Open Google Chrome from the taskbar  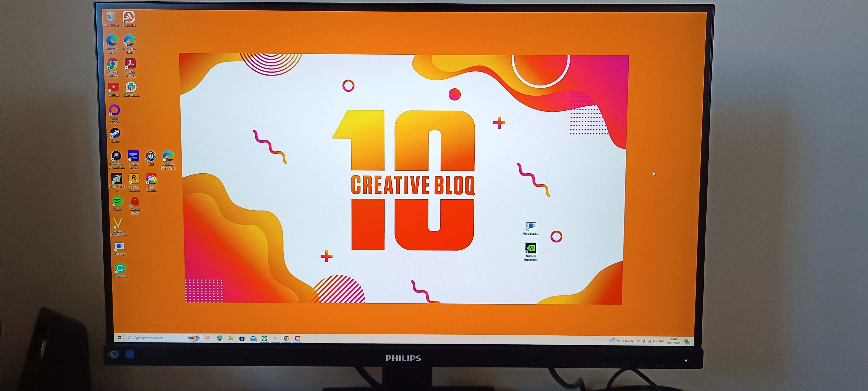286,338
